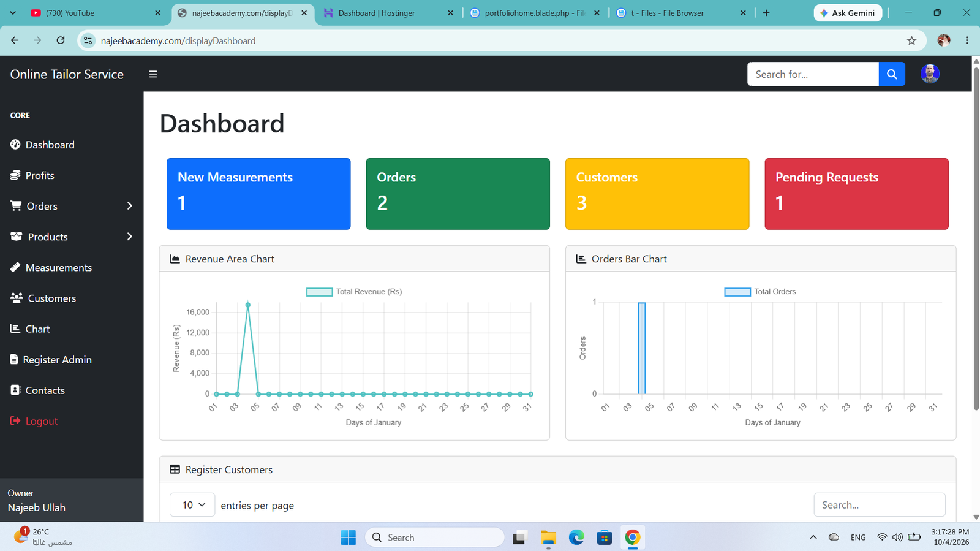This screenshot has width=980, height=551.
Task: Open the user avatar in dashboard header
Action: 930,74
